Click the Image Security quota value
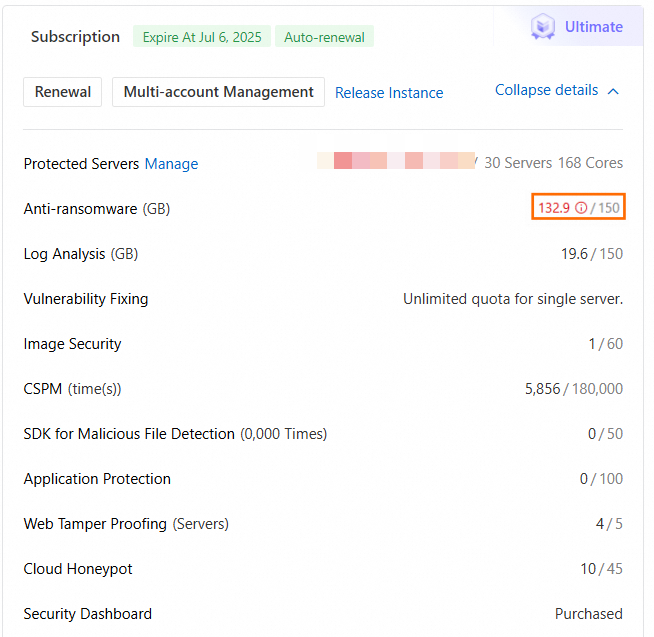This screenshot has height=637, width=654. (605, 344)
